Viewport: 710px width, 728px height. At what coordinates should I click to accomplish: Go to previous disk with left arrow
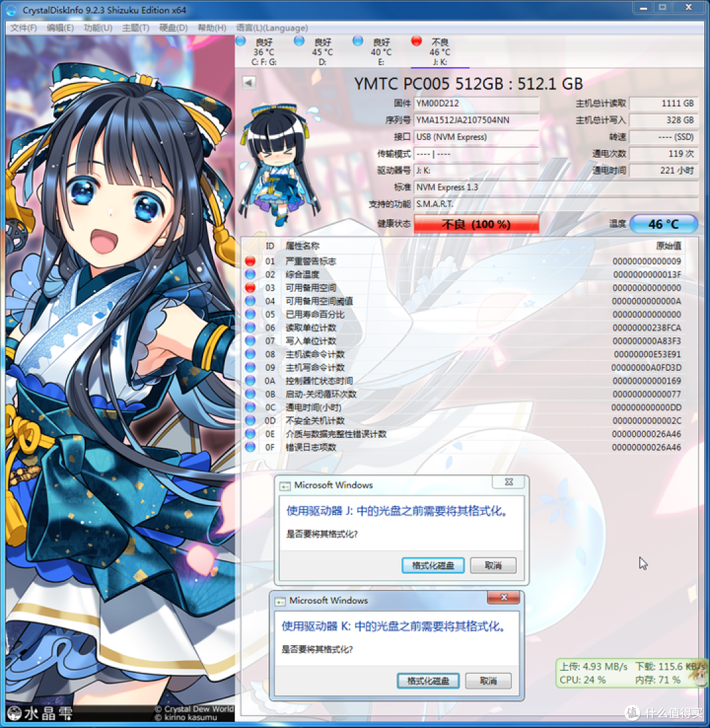pyautogui.click(x=248, y=83)
